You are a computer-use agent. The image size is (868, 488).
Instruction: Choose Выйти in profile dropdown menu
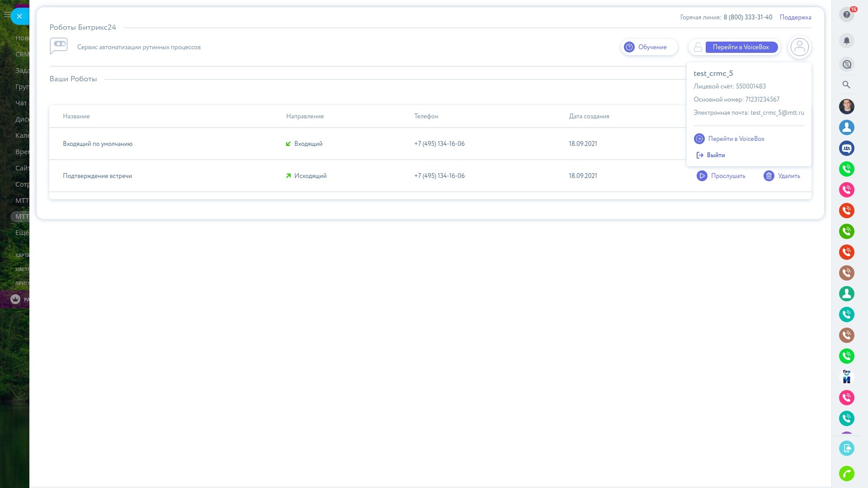(715, 155)
